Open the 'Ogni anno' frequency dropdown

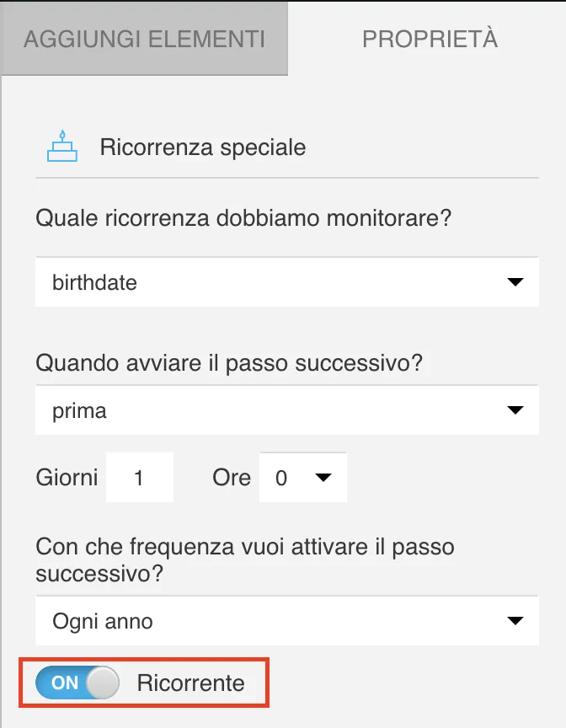287,621
